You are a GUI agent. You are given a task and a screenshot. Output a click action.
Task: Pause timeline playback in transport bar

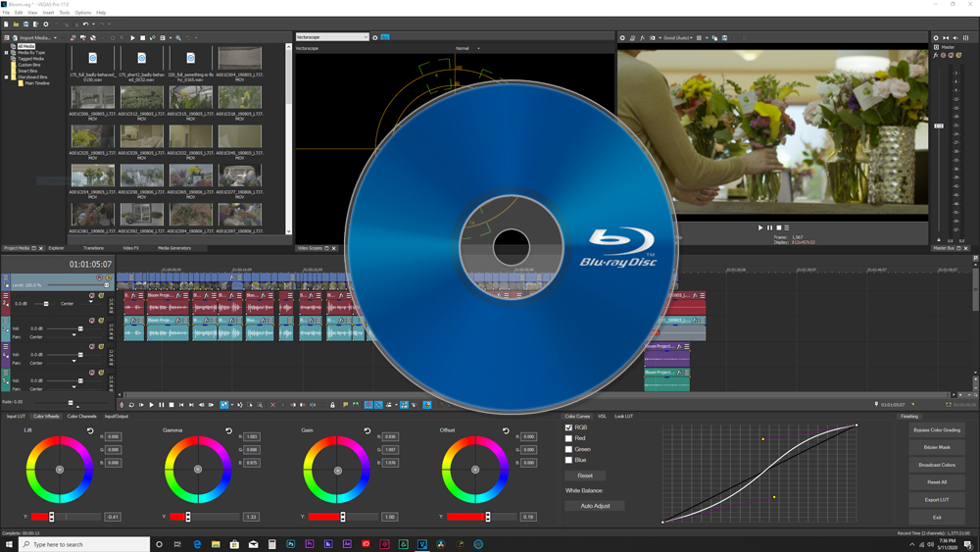pos(162,405)
